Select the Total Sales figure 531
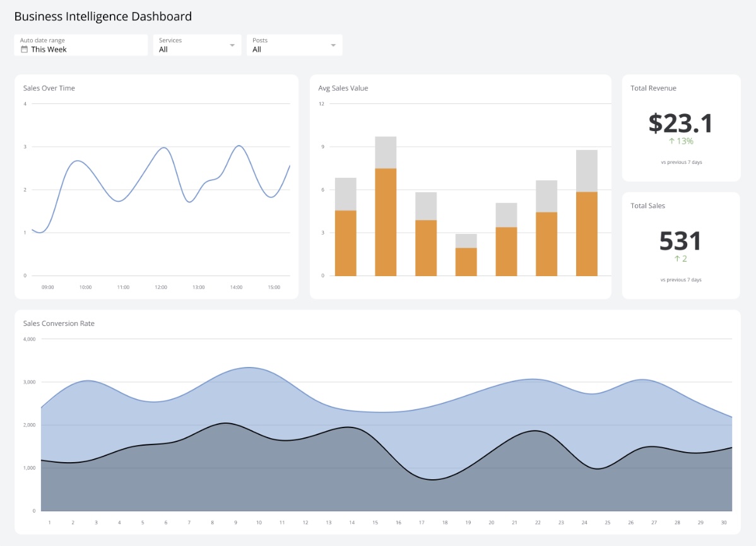Viewport: 756px width, 546px height. [680, 241]
